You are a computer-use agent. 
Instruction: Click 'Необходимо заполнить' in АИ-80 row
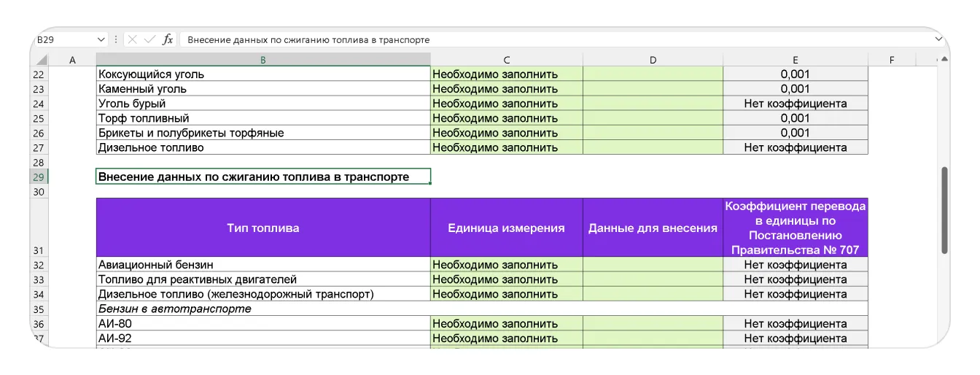(507, 324)
